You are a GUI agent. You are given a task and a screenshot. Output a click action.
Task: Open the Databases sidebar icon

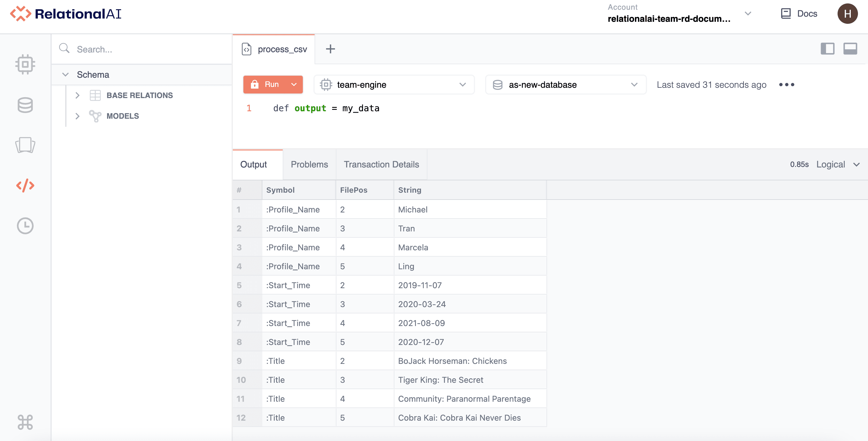click(x=25, y=105)
